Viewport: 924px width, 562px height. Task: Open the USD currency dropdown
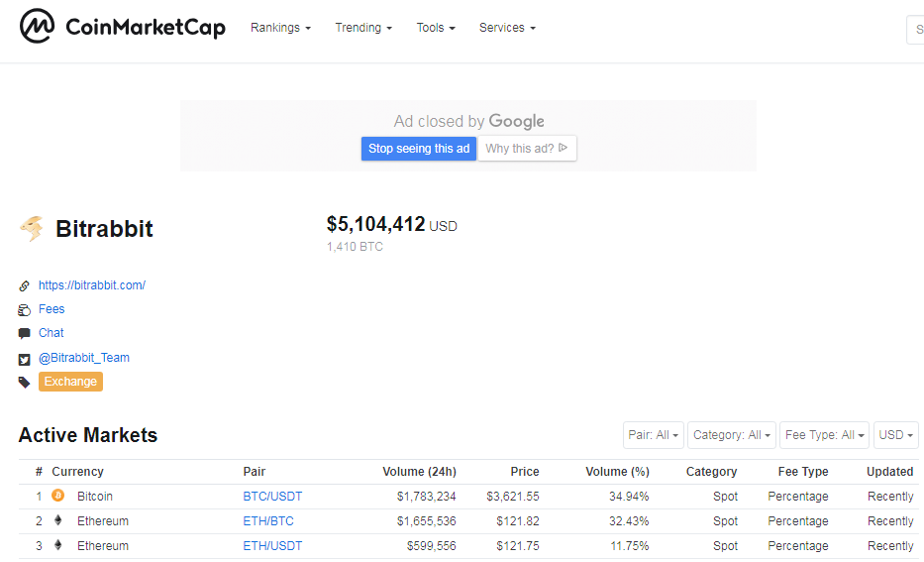(895, 435)
